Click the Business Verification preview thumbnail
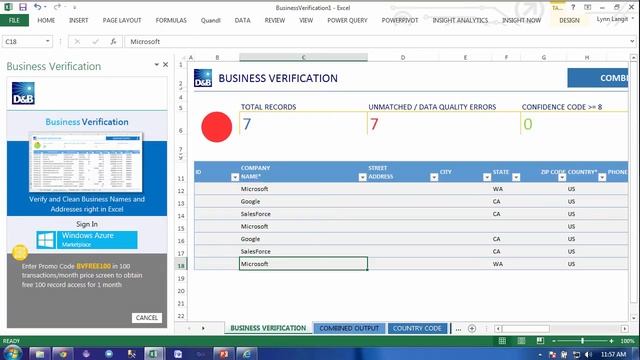This screenshot has width=640, height=360. tap(86, 162)
